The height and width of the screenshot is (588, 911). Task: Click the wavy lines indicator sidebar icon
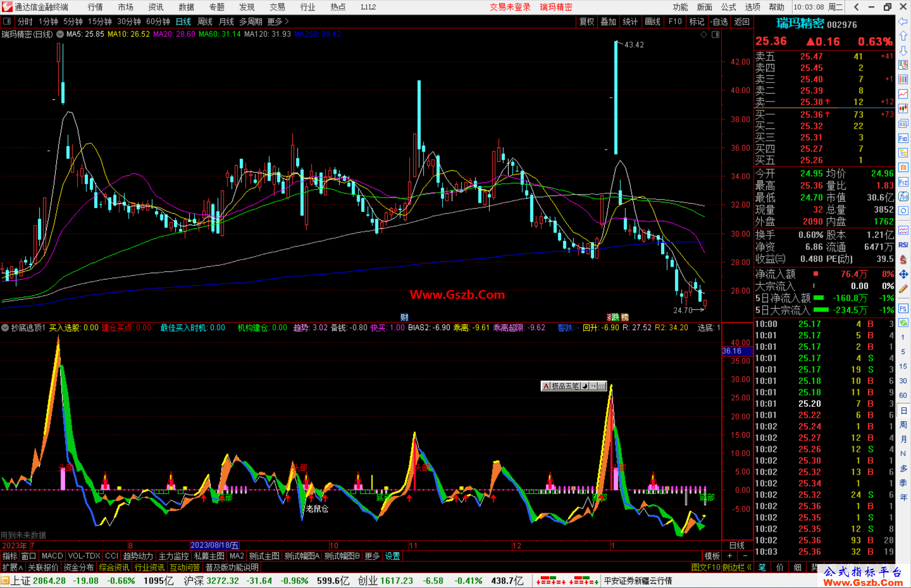[x=903, y=230]
